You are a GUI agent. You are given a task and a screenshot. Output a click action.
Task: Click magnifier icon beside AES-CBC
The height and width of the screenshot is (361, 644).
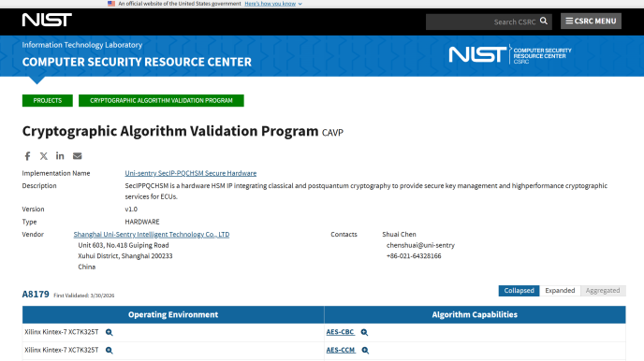tap(364, 332)
